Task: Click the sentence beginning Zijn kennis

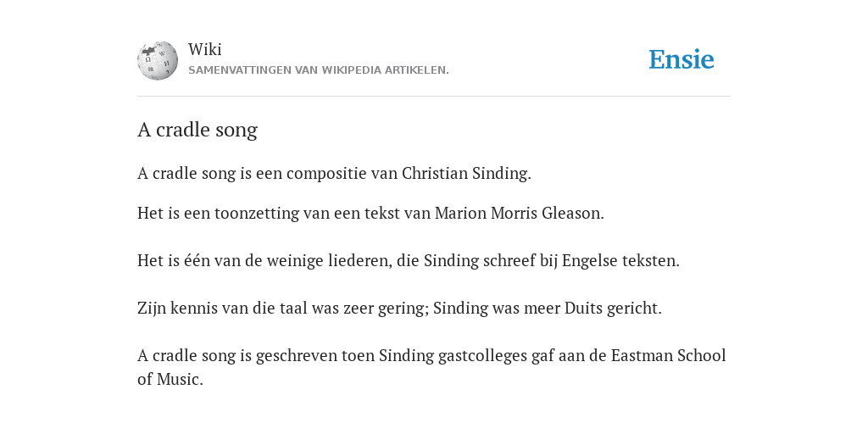Action: coord(400,309)
